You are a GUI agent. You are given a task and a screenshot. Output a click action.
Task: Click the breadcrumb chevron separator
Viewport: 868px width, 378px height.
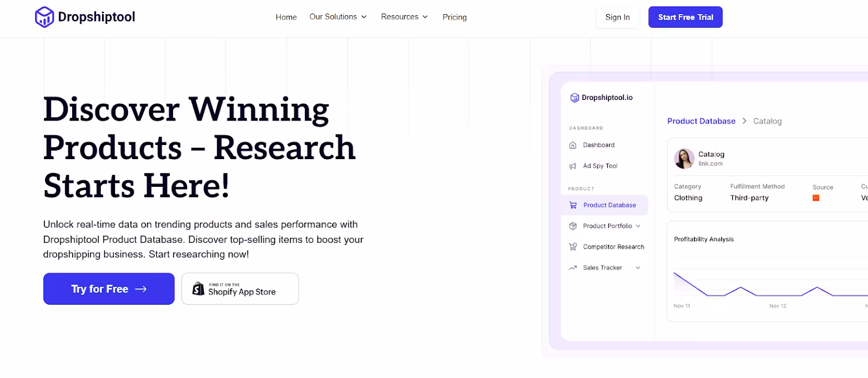pyautogui.click(x=744, y=121)
